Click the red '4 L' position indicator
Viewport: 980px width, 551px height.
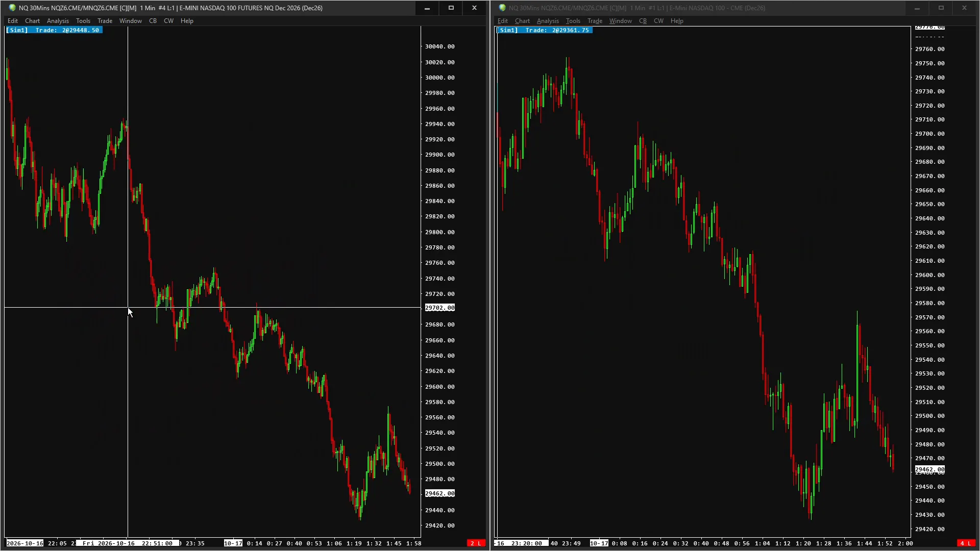tap(966, 543)
